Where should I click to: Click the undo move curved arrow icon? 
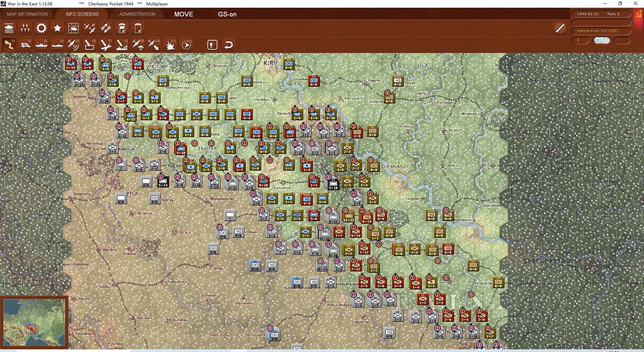228,45
